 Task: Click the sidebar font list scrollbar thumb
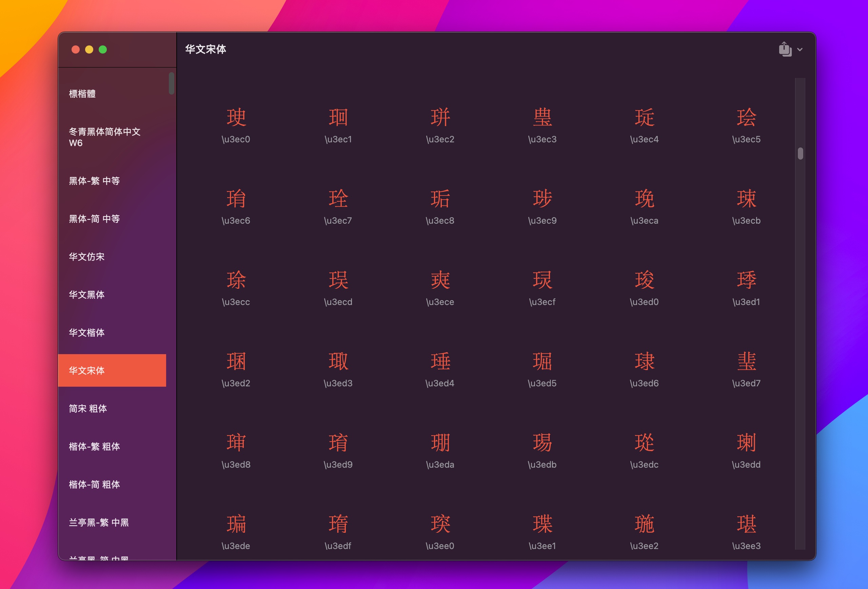coord(172,83)
